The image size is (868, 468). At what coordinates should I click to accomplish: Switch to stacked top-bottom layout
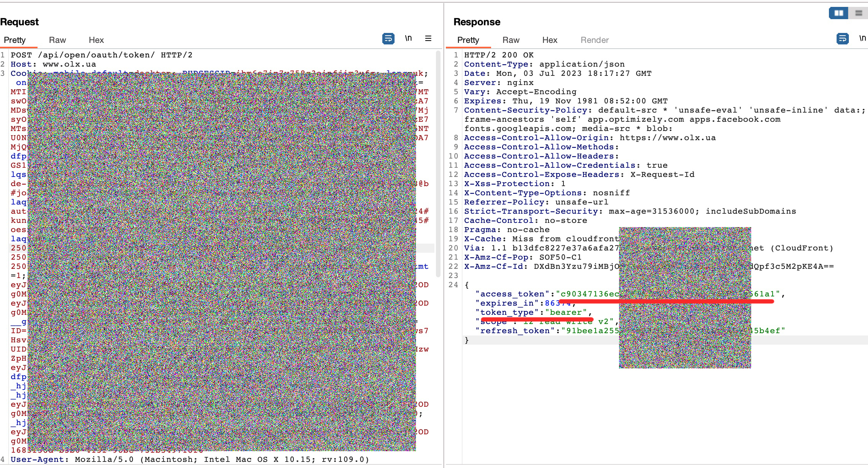858,13
